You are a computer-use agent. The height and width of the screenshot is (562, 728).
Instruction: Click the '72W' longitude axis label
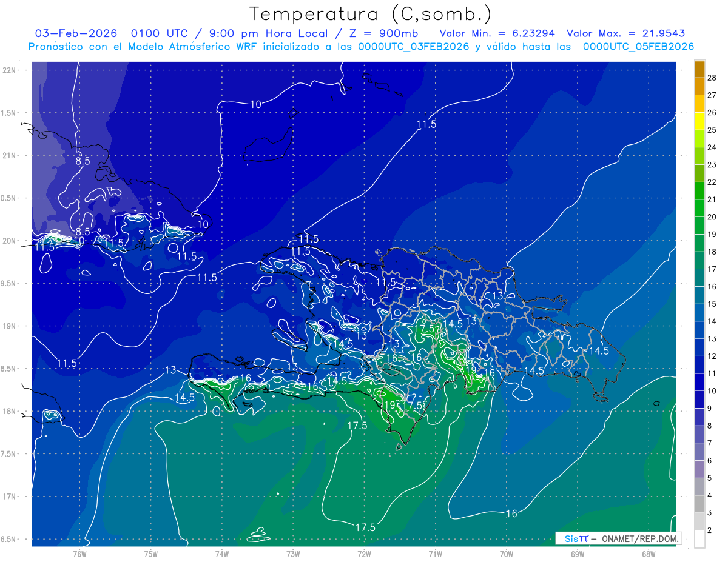point(364,554)
